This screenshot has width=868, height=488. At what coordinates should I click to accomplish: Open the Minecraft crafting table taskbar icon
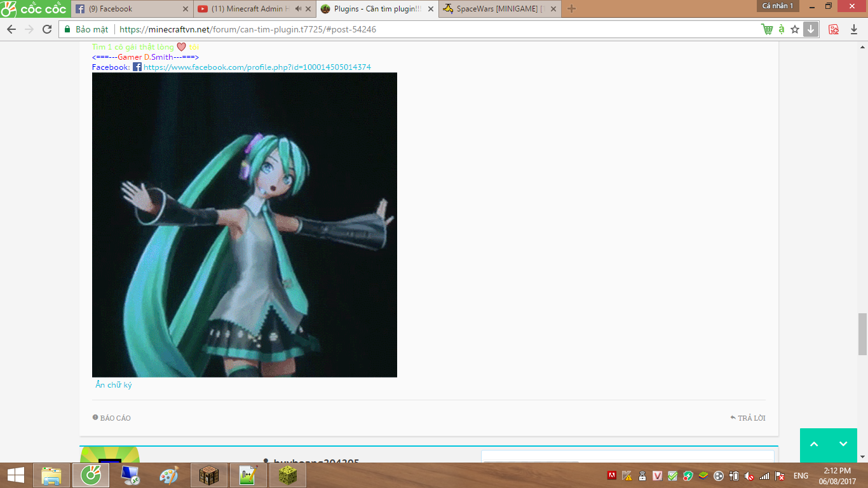[x=209, y=475]
